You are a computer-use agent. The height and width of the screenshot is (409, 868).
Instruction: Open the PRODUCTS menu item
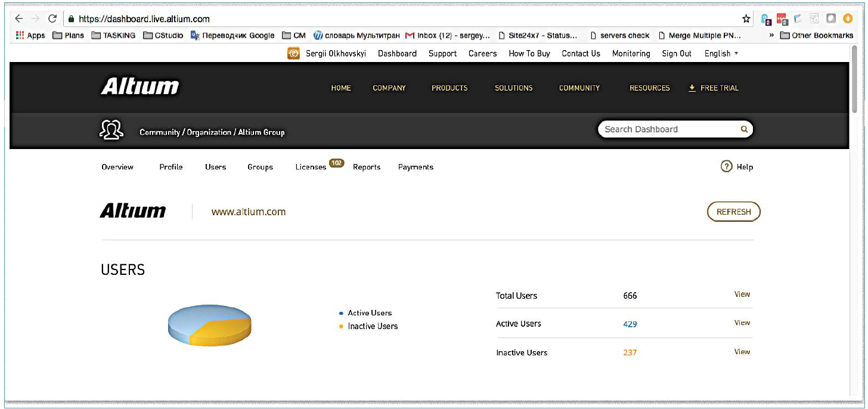(x=449, y=88)
